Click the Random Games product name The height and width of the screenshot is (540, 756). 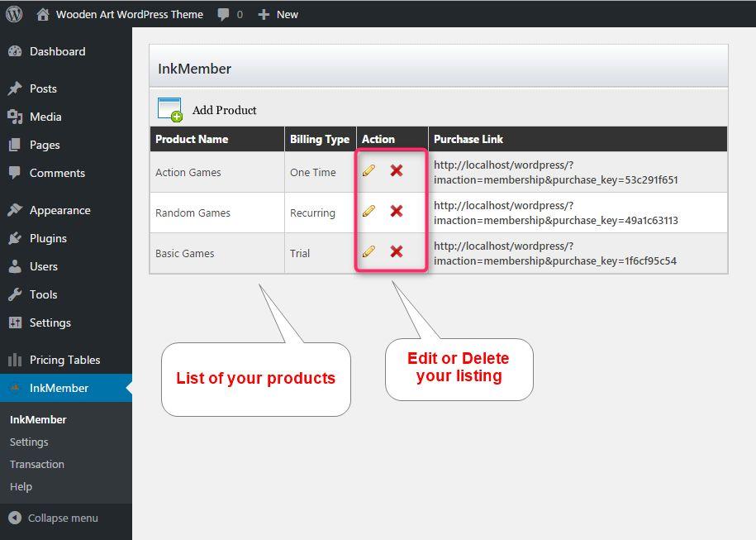click(193, 213)
